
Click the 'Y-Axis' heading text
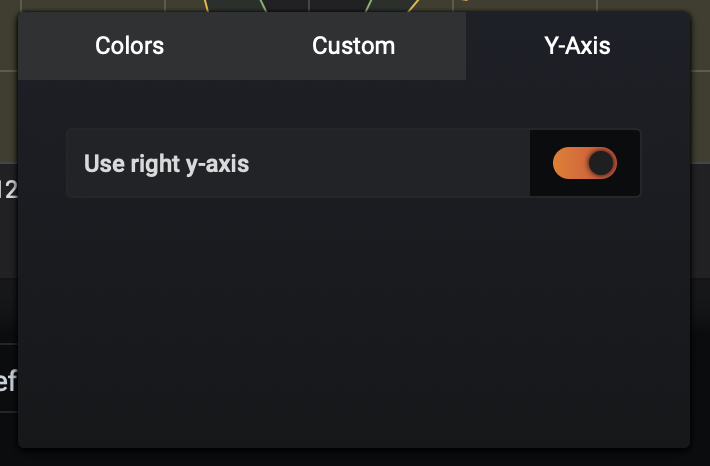577,46
